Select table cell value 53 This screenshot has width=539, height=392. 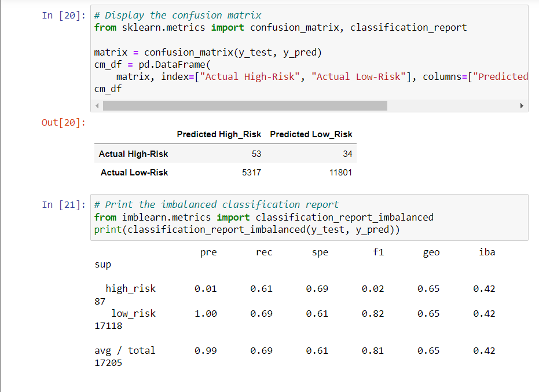(256, 154)
